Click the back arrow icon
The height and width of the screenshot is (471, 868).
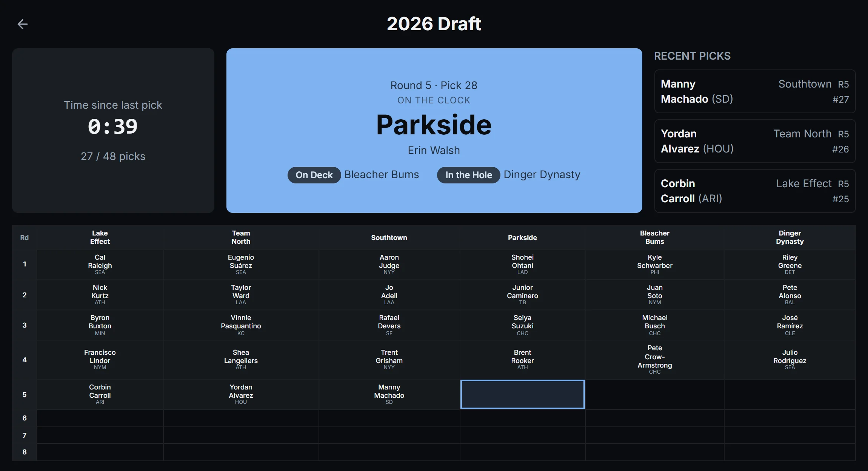[x=23, y=24]
